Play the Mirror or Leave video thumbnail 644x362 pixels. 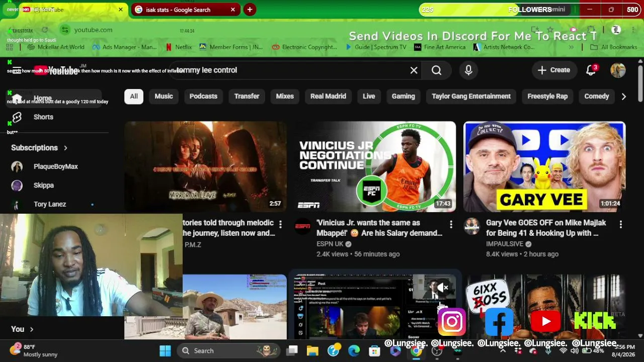tap(205, 167)
